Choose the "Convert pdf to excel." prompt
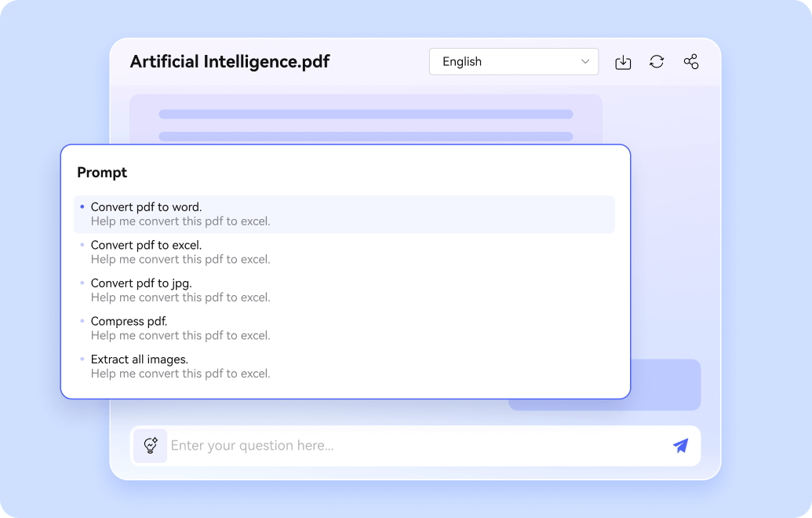Screen dimensions: 812x518 click(147, 245)
